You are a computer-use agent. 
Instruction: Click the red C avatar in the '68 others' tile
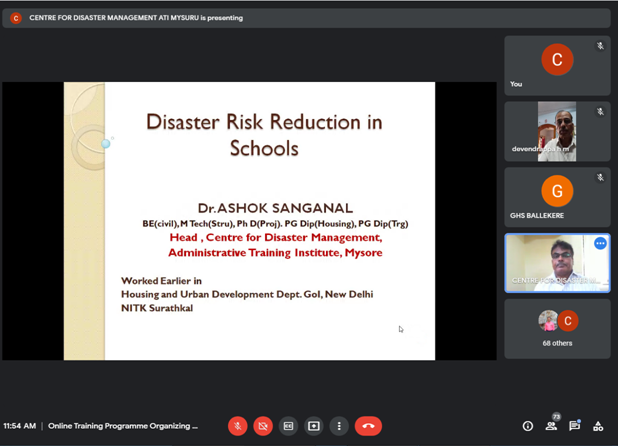click(x=568, y=321)
